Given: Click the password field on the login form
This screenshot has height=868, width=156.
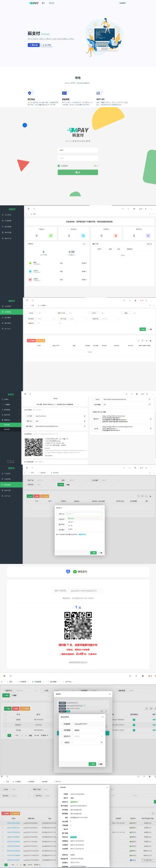Looking at the screenshot, I should pos(78,158).
